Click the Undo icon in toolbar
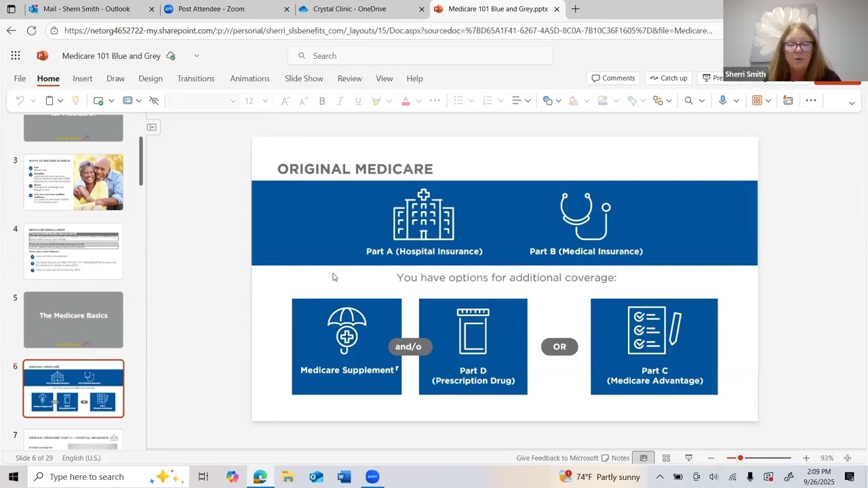The height and width of the screenshot is (488, 868). pyautogui.click(x=20, y=100)
